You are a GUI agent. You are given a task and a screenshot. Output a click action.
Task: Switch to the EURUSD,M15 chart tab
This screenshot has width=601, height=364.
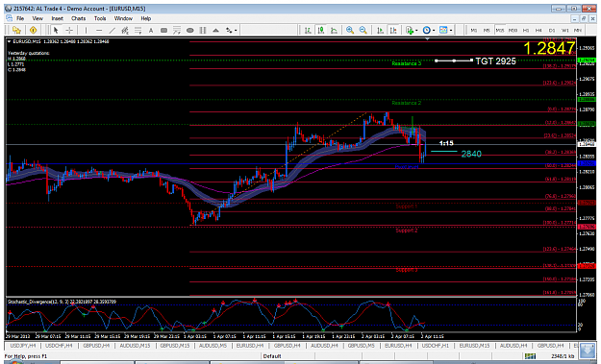[474, 346]
